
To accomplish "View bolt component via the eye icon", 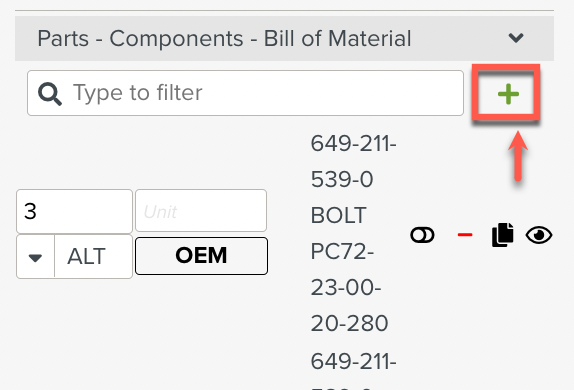I will point(539,235).
